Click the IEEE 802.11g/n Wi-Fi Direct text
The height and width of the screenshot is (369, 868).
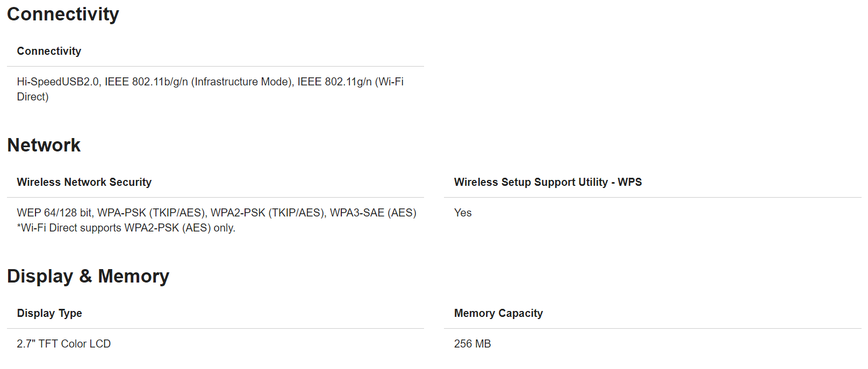(x=350, y=82)
